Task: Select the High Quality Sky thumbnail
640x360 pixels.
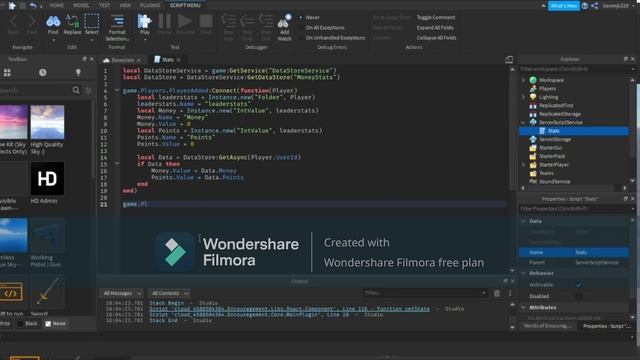Action: 47,122
